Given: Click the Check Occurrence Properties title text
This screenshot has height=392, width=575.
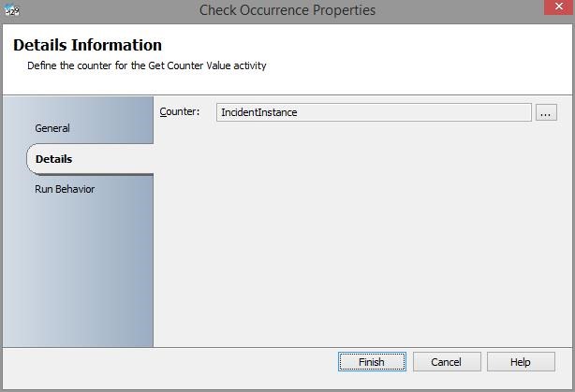Looking at the screenshot, I should tap(287, 10).
